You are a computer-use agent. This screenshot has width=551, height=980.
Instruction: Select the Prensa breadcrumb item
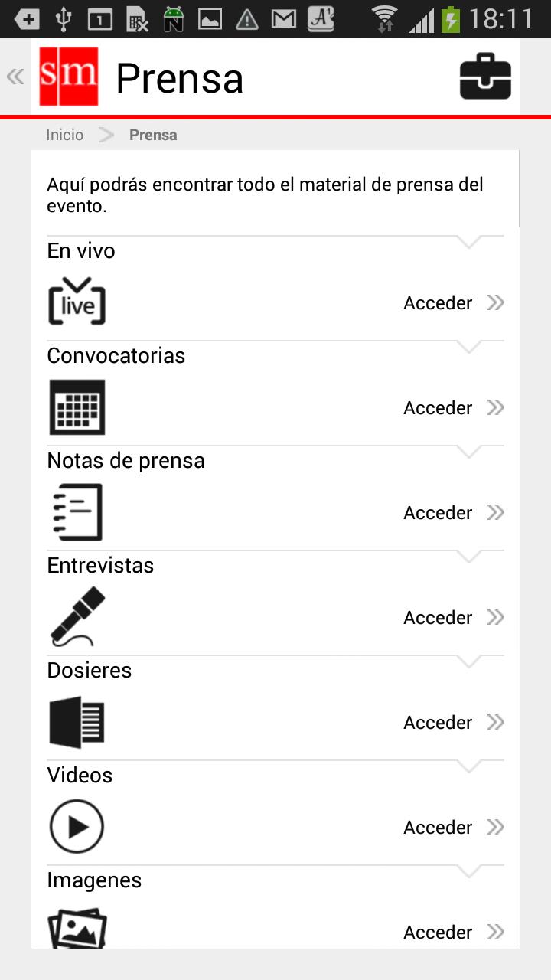(x=153, y=135)
